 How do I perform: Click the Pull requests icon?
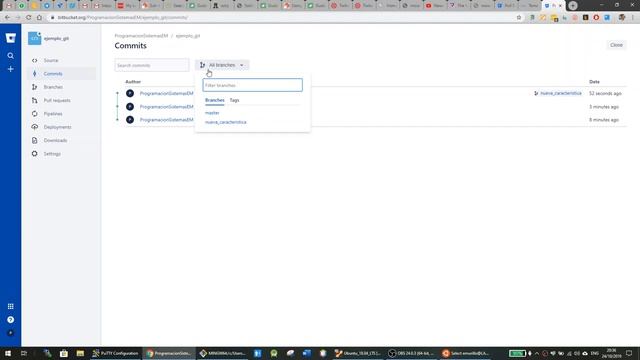35,100
